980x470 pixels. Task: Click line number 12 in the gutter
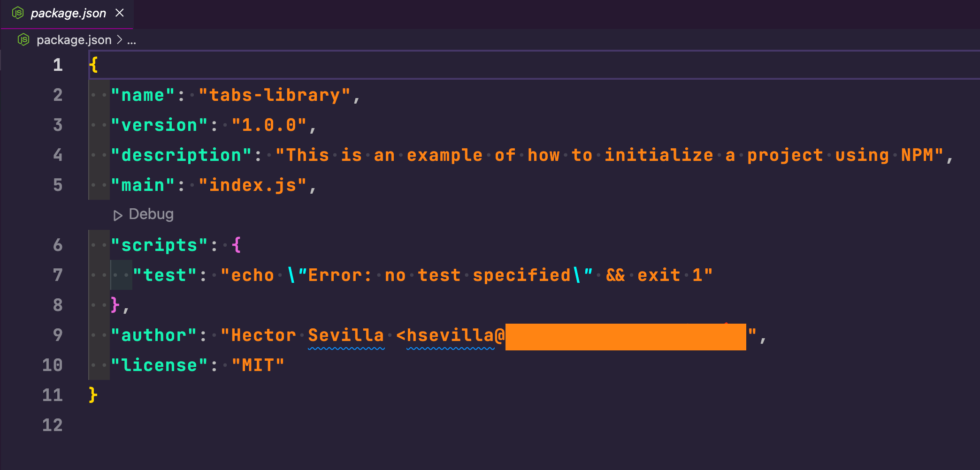pos(53,425)
